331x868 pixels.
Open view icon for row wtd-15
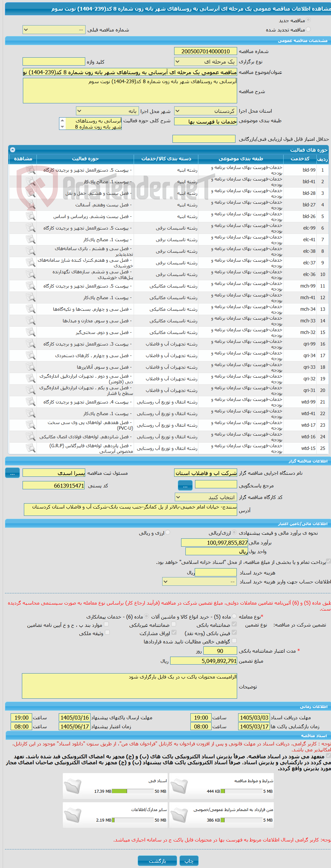pos(31,449)
